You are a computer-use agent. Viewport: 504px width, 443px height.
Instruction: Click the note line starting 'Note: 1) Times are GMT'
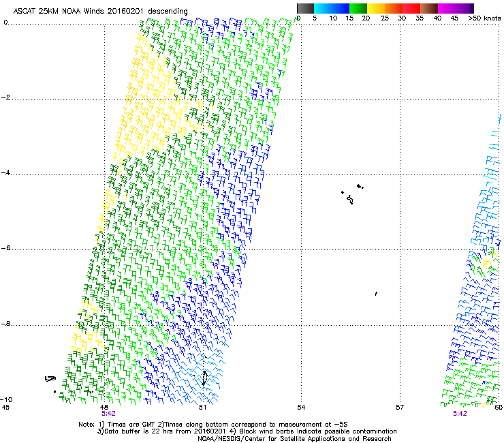pos(213,425)
